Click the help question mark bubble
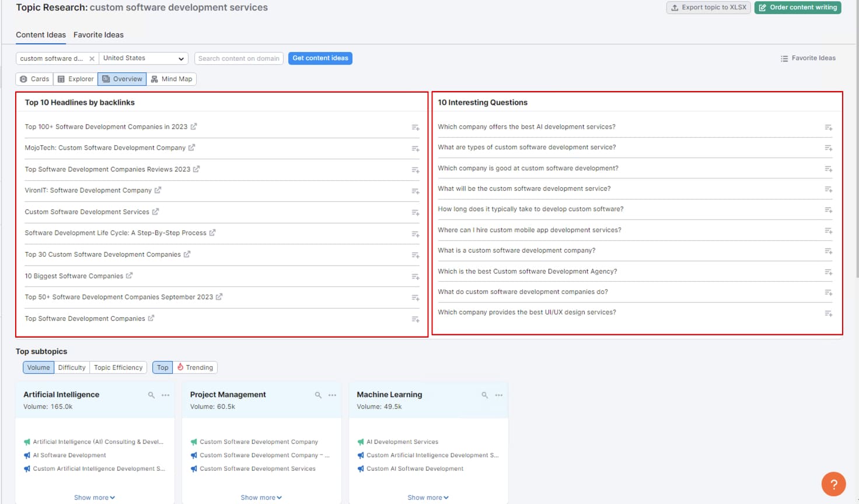 tap(833, 484)
